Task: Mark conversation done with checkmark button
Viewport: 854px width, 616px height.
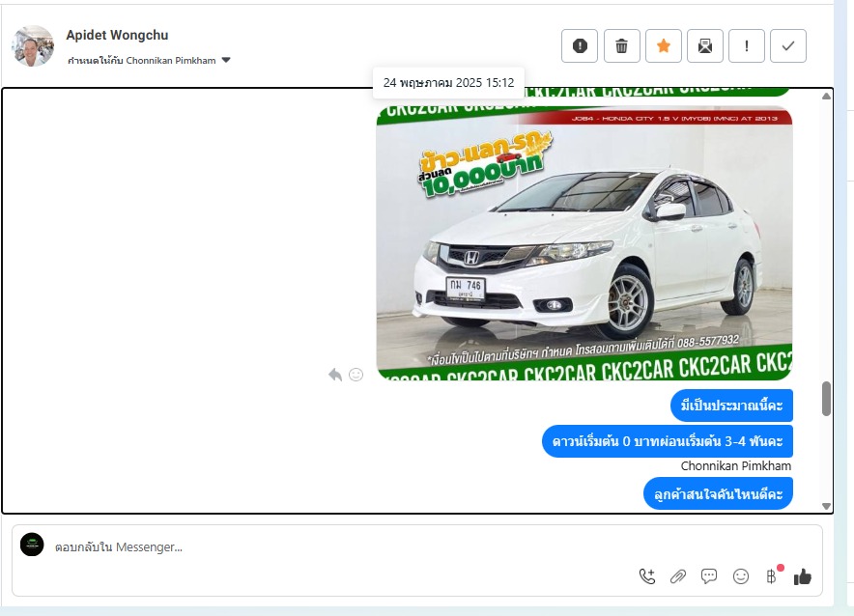Action: (788, 45)
